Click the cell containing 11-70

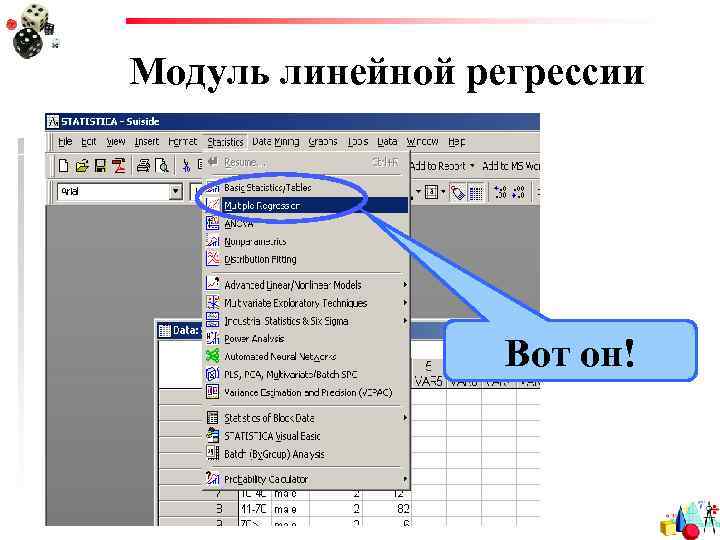coord(255,509)
